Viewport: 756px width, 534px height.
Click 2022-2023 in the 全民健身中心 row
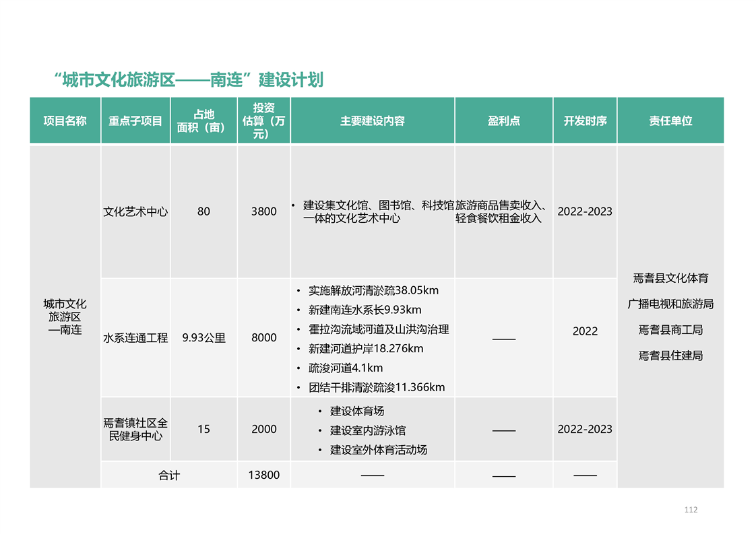tap(585, 430)
